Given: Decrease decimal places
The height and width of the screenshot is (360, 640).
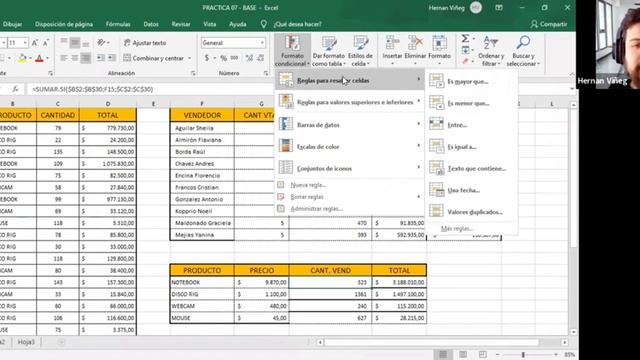Looking at the screenshot, I should click(x=260, y=58).
